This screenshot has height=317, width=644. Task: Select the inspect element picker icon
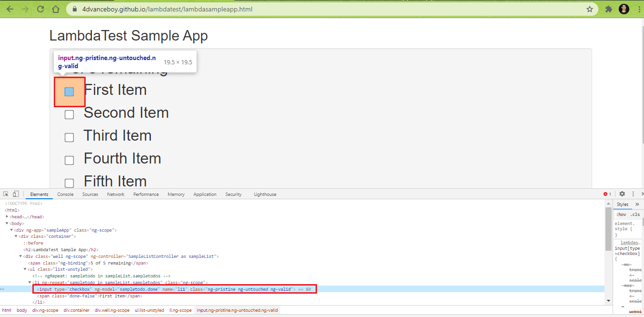tap(7, 194)
